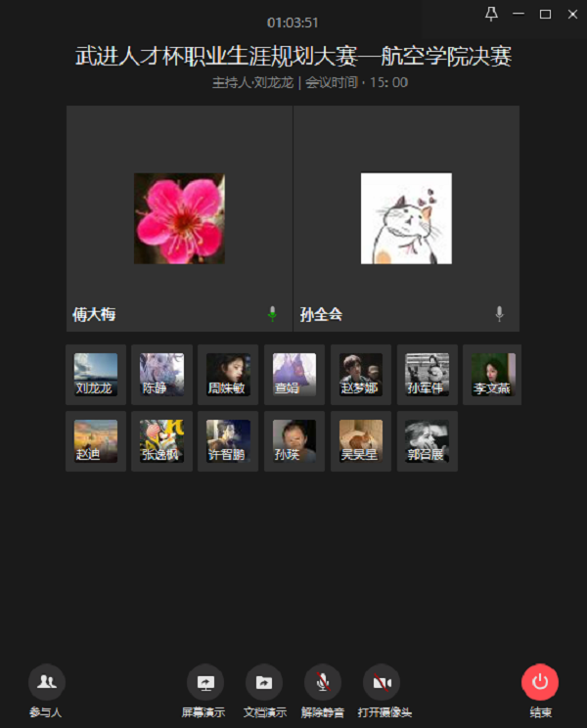587x728 pixels.
Task: Open the 参与人 participants list
Action: point(46,682)
